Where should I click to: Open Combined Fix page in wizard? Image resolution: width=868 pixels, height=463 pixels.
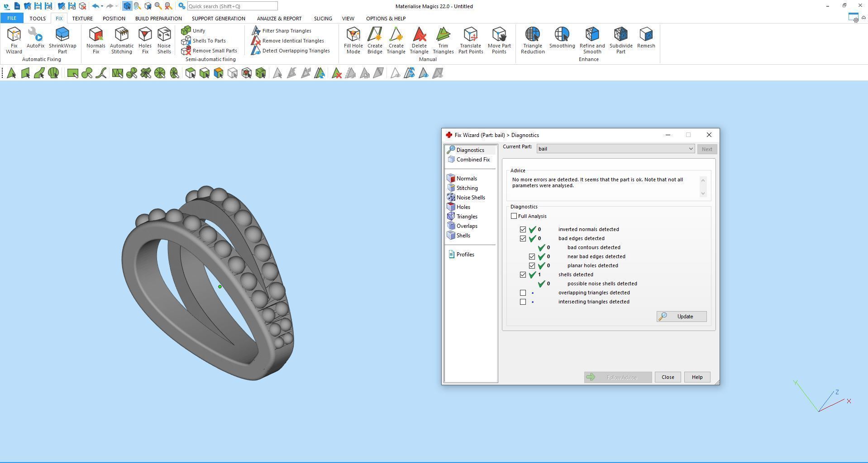469,160
